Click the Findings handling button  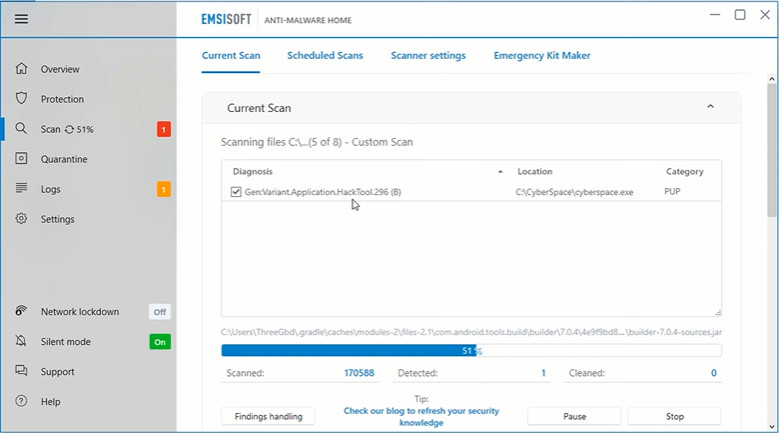(268, 416)
